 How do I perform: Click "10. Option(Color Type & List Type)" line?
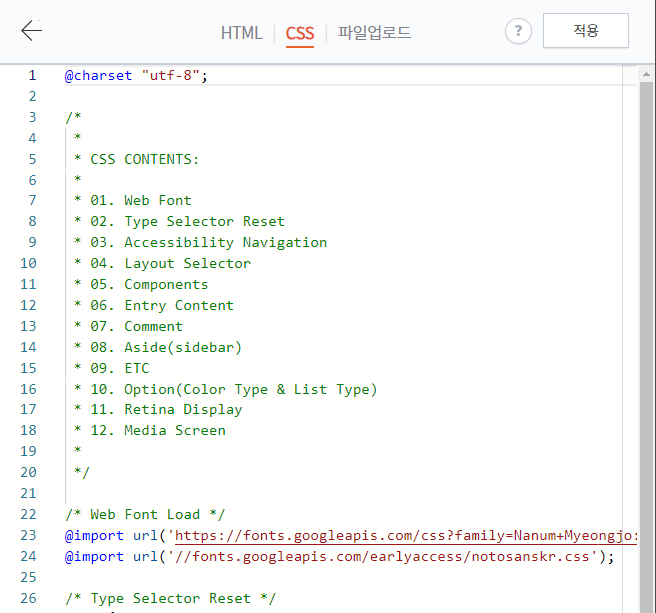pos(226,389)
